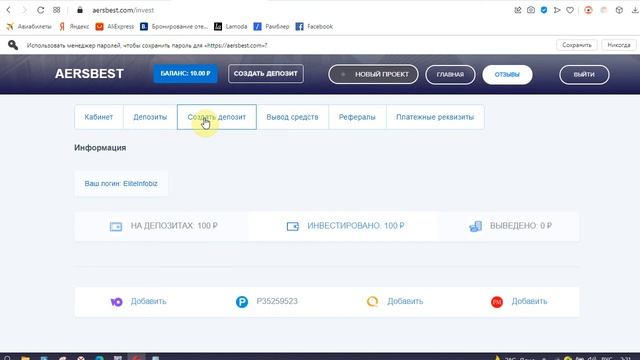Click Добавить next to Perfect Money icon
Screen dimensions: 640x360
pos(529,301)
